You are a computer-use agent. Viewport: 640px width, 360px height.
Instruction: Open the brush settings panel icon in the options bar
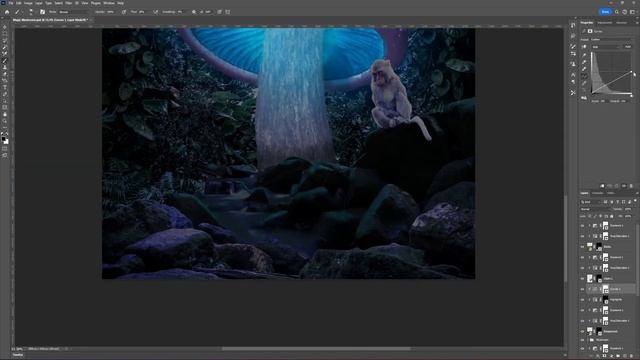pyautogui.click(x=42, y=12)
